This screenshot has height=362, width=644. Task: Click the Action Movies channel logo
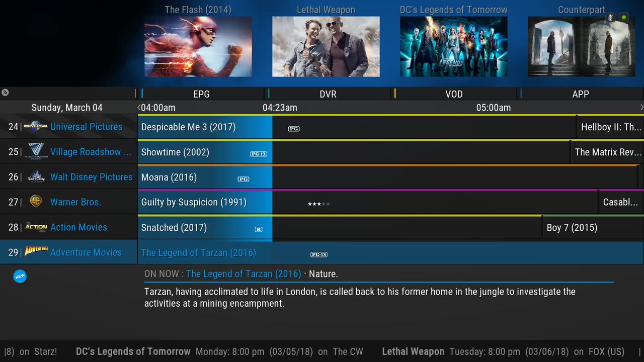[x=36, y=227]
